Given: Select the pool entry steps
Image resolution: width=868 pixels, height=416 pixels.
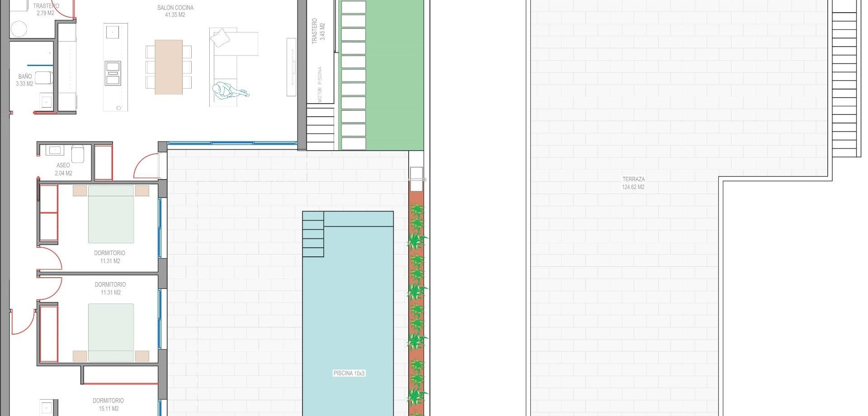Looking at the screenshot, I should [x=313, y=234].
